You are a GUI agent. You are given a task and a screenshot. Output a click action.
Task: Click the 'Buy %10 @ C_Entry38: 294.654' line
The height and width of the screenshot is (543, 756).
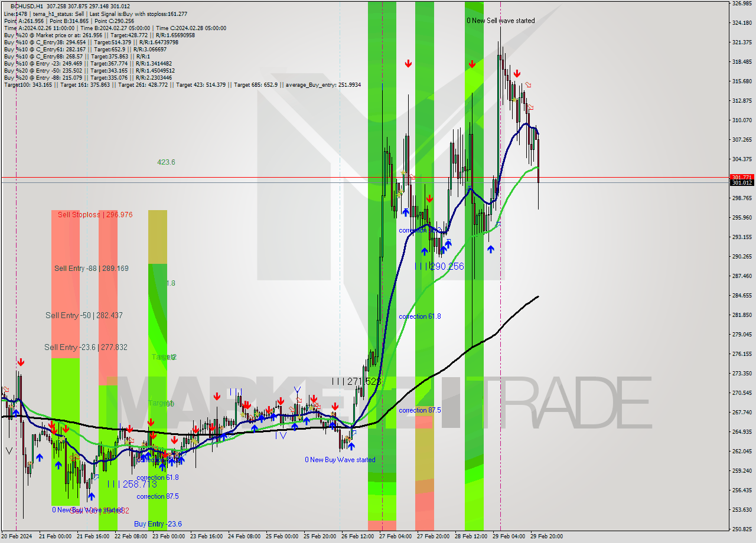[91, 42]
